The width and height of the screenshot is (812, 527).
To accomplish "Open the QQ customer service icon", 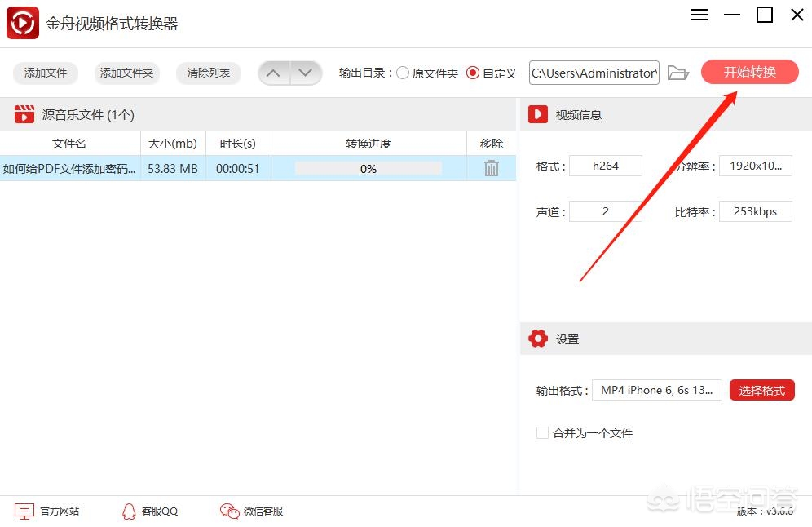I will (129, 511).
